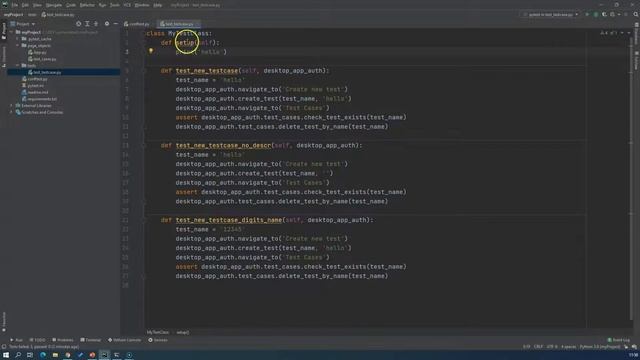Click test_new_testcase function name in editor
Image resolution: width=640 pixels, height=360 pixels.
click(207, 71)
